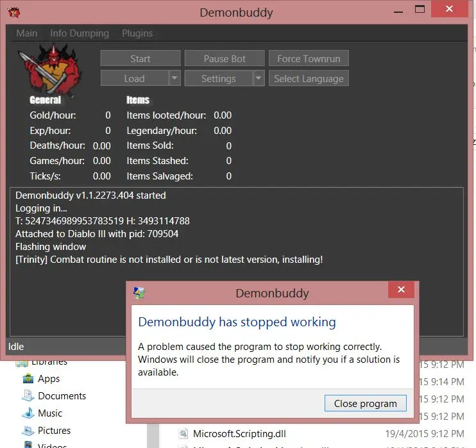Click the Demonbuddy title bar app icon
Image resolution: width=476 pixels, height=448 pixels.
(x=12, y=11)
